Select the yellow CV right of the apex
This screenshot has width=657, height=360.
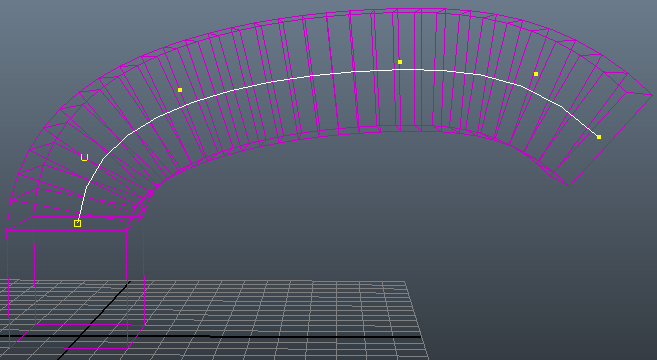536,74
